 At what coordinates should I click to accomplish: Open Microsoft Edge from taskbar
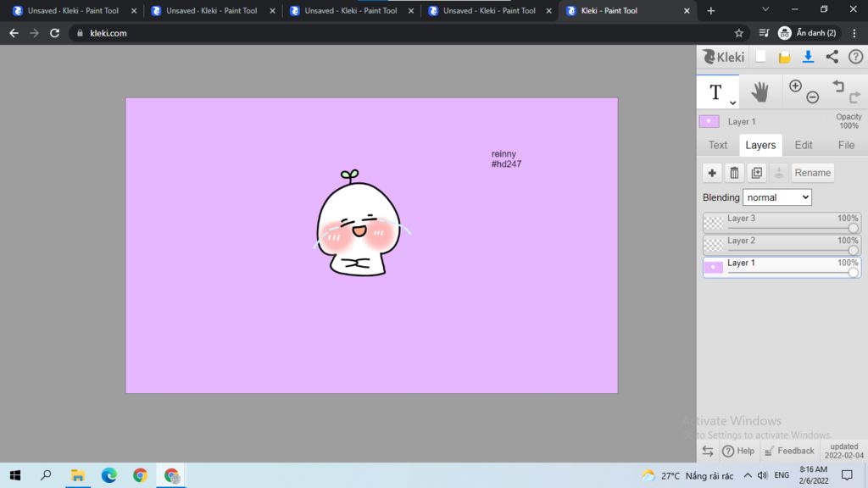tap(109, 475)
